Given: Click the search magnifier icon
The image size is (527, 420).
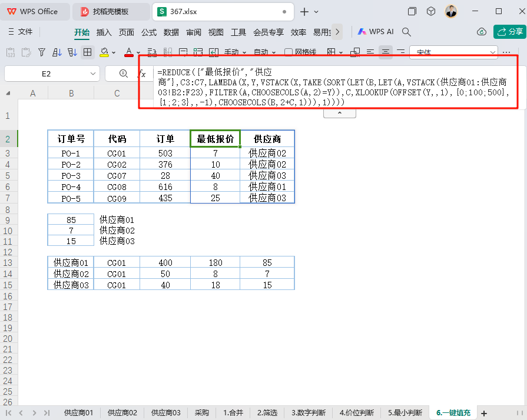Looking at the screenshot, I should [406, 32].
